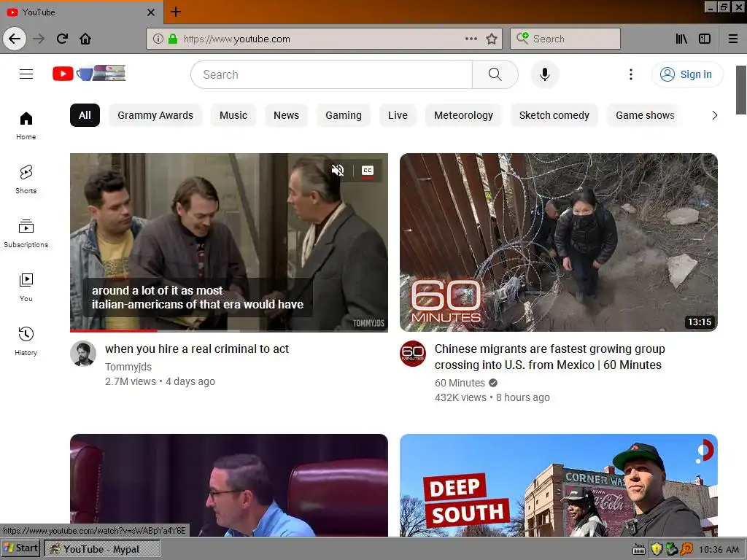Select the YouTube browser tab

coord(81,12)
